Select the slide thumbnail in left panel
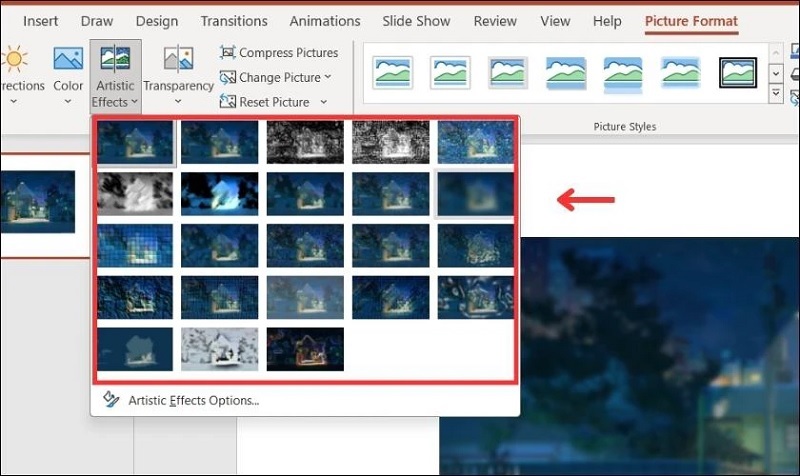This screenshot has height=476, width=800. click(38, 201)
